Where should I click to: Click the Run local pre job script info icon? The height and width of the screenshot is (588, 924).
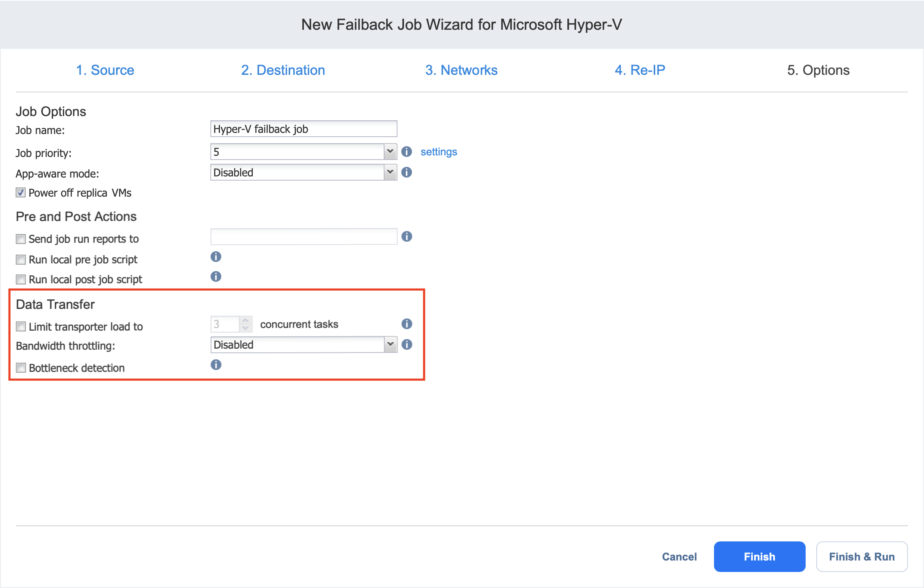(x=216, y=256)
